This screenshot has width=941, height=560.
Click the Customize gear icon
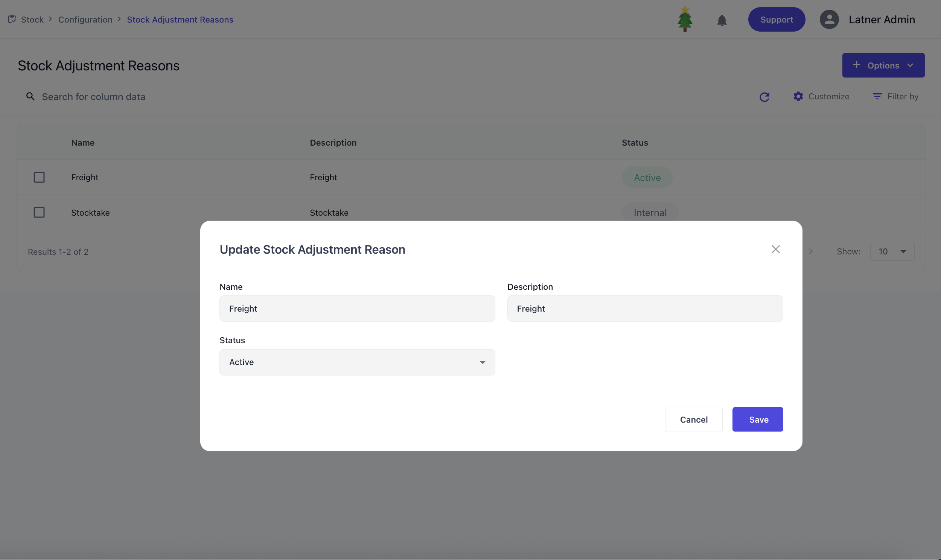(798, 97)
